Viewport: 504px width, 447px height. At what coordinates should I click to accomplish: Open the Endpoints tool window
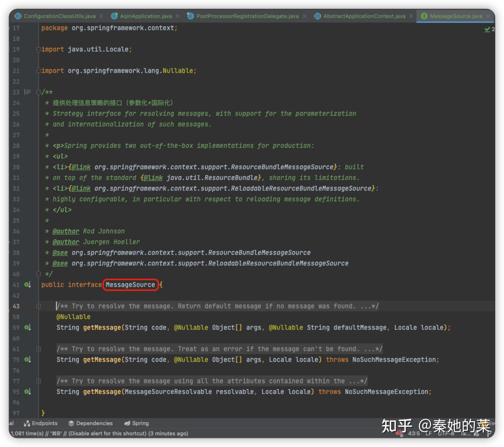[41, 423]
